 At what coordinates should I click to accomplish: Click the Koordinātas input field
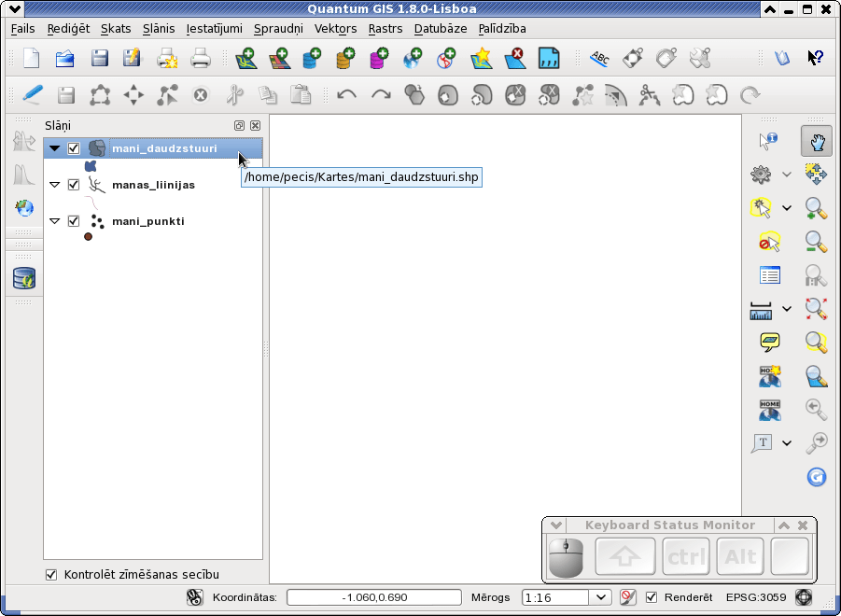pos(374,597)
